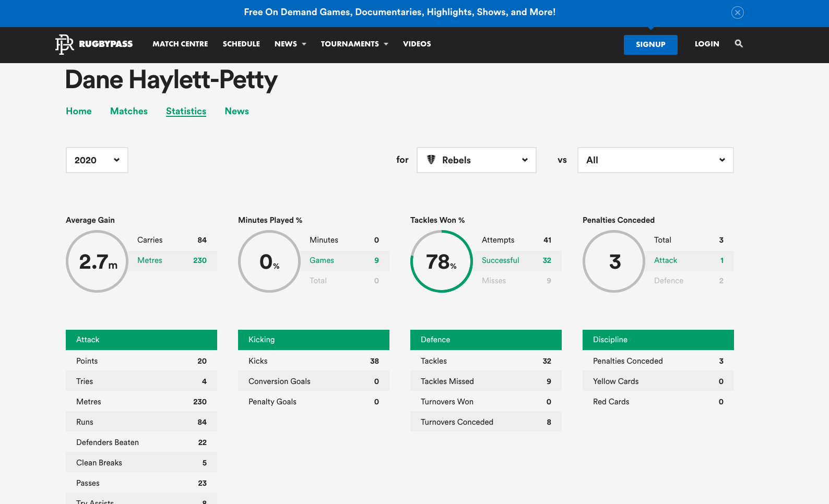Click the Dane Haylett-Petty heading
The height and width of the screenshot is (504, 829).
coord(171,80)
